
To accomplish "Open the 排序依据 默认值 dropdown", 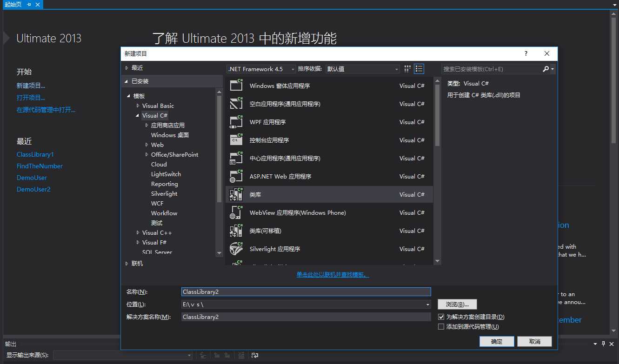I will [362, 69].
